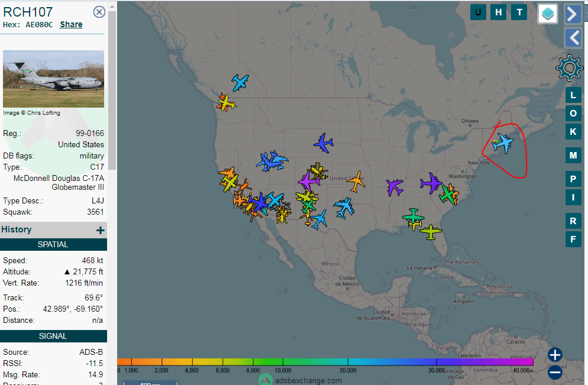This screenshot has width=588, height=385.
Task: Toggle the O map option button
Action: pyautogui.click(x=573, y=113)
